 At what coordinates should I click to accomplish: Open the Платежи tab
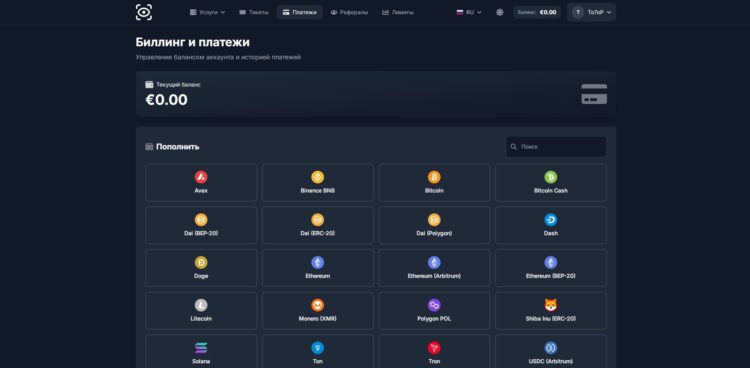pos(299,12)
